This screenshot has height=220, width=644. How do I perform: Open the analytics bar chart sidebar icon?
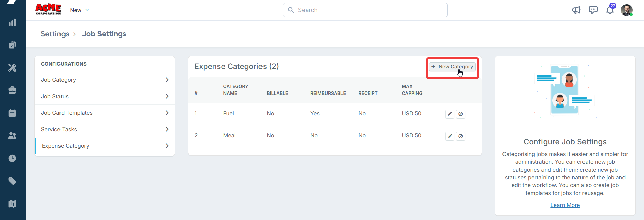[x=12, y=23]
